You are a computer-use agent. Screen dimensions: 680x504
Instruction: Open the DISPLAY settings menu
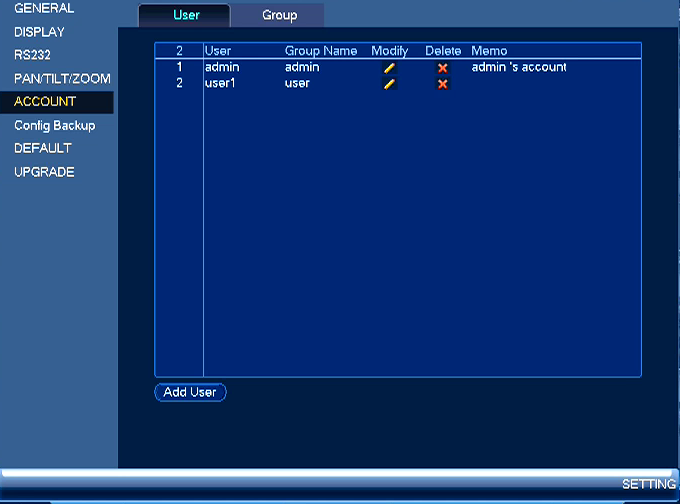click(x=39, y=32)
